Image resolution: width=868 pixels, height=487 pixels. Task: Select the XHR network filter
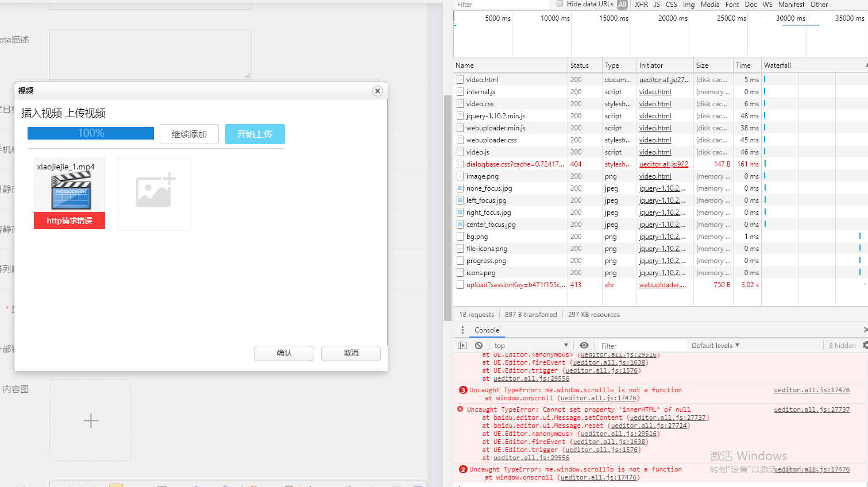pyautogui.click(x=641, y=5)
